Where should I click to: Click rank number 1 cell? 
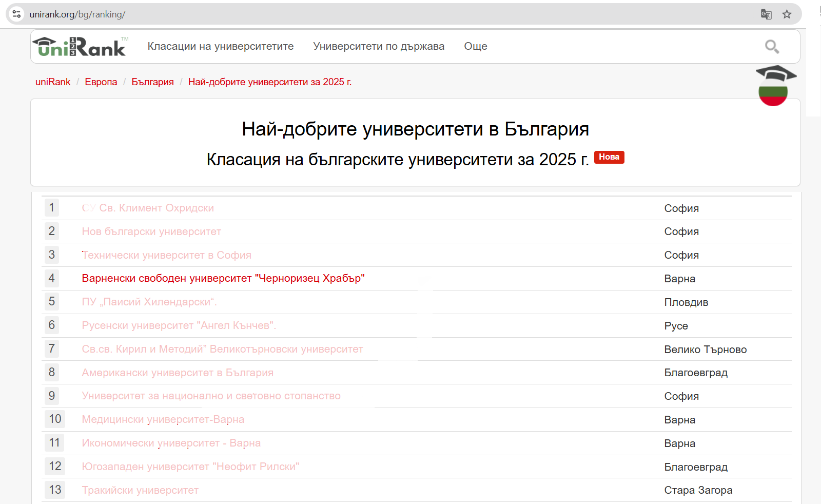coord(52,208)
